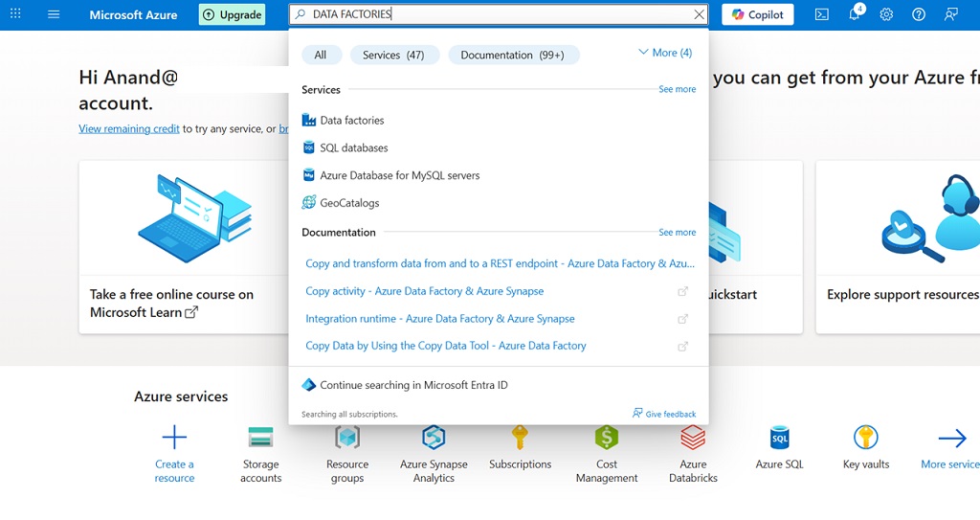Open Integration runtime documentation link
Viewport: 980px width, 520px height.
pos(440,319)
